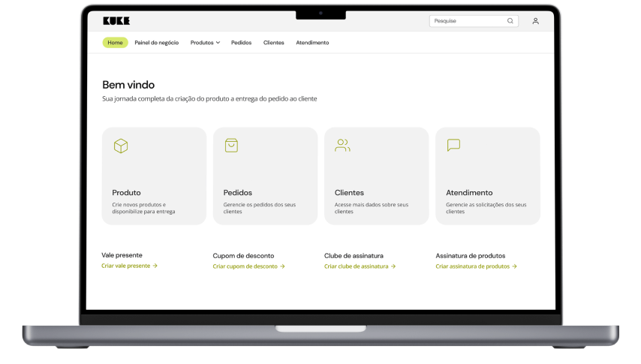This screenshot has width=641, height=364.
Task: Click the search magnifier icon
Action: [x=510, y=21]
